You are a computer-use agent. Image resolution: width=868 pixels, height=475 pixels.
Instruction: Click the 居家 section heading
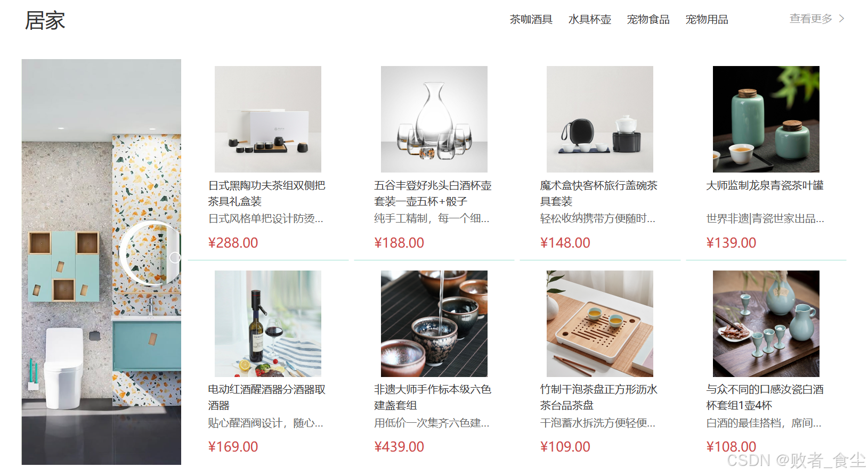(45, 21)
